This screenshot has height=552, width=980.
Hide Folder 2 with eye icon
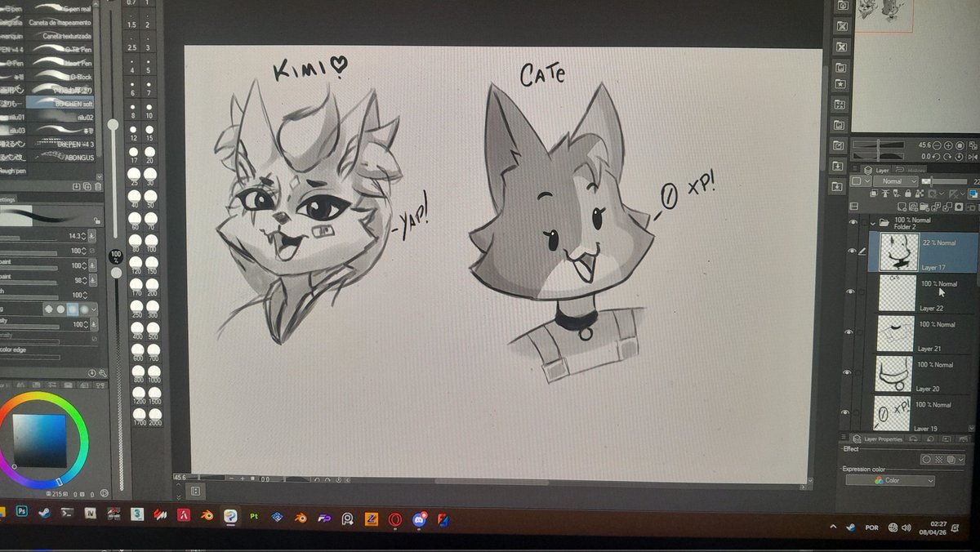click(x=854, y=222)
